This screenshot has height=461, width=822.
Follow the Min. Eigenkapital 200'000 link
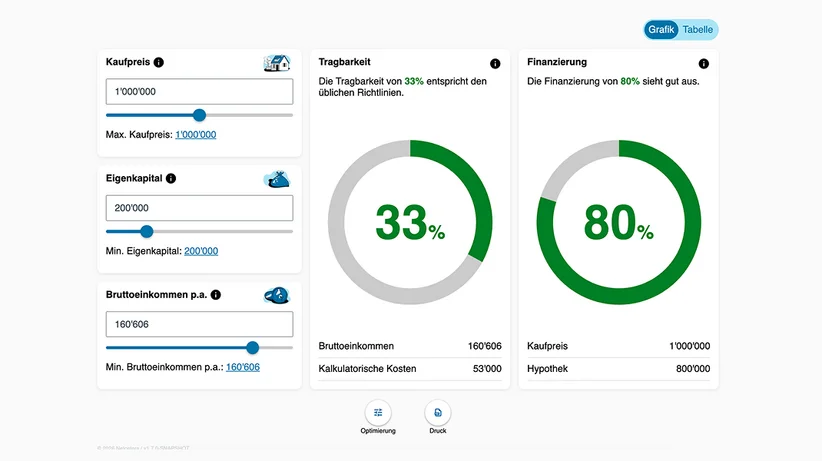pos(201,251)
